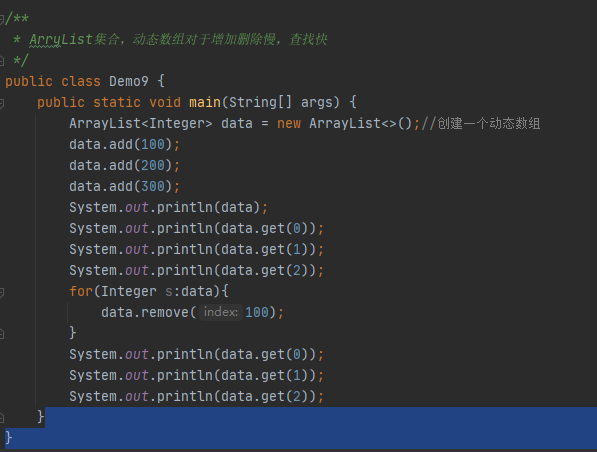
Task: Click the Integer type in the for loop header
Action: [129, 291]
